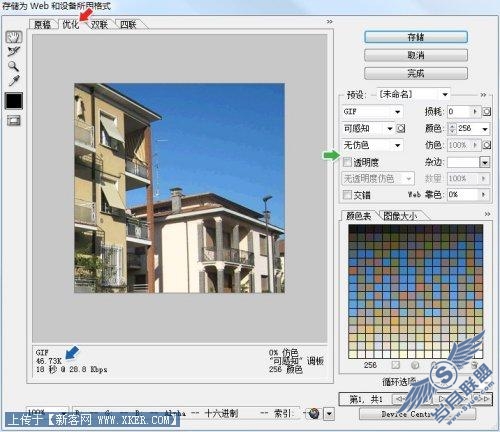This screenshot has width=500, height=432.
Task: Open the color table flyout menu
Action: pyautogui.click(x=487, y=214)
